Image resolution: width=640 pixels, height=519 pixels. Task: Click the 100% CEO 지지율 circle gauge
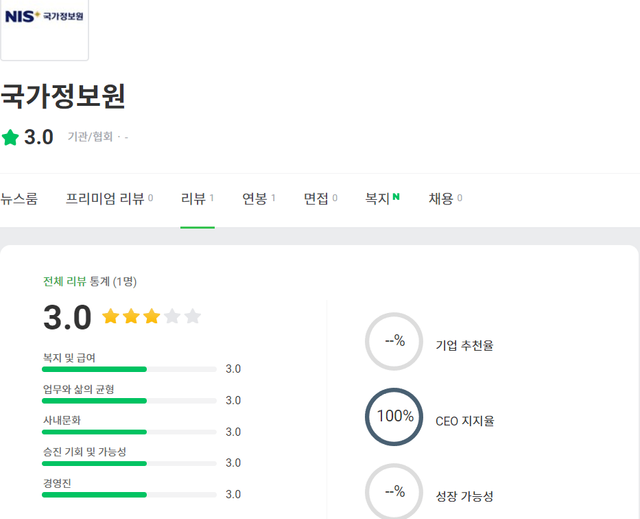pyautogui.click(x=394, y=417)
